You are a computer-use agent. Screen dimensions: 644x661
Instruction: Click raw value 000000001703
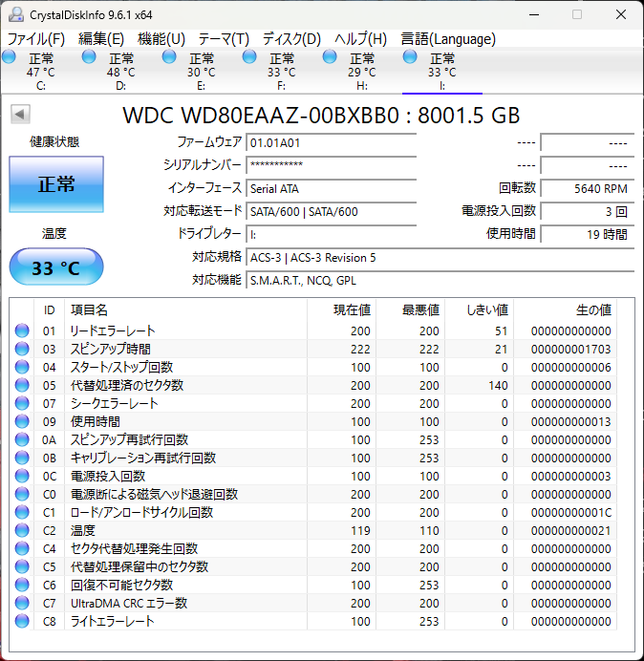point(571,349)
